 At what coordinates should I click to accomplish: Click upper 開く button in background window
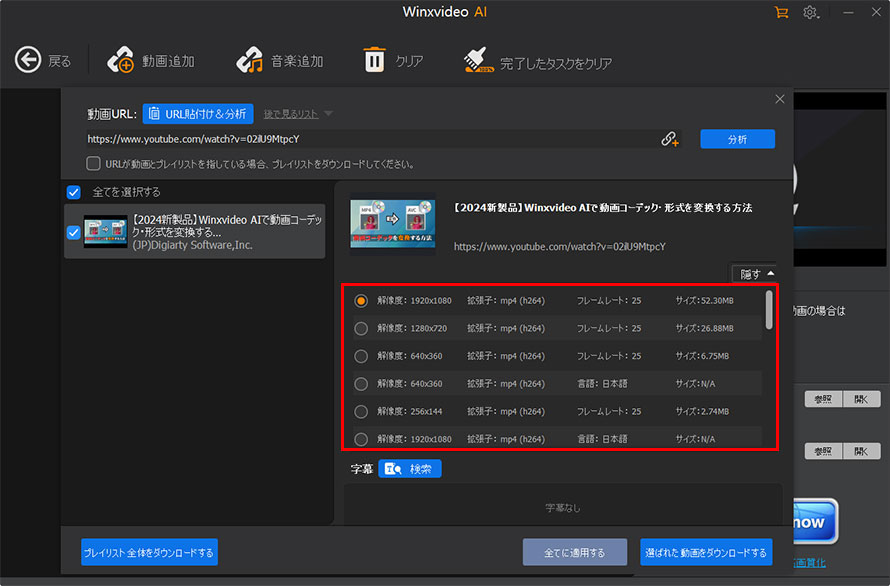[862, 399]
